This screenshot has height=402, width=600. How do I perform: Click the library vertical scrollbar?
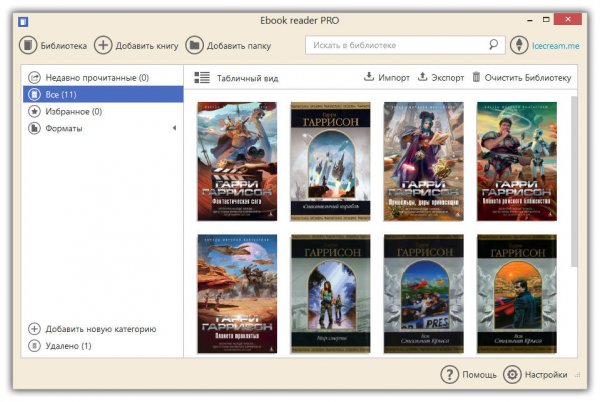click(574, 182)
